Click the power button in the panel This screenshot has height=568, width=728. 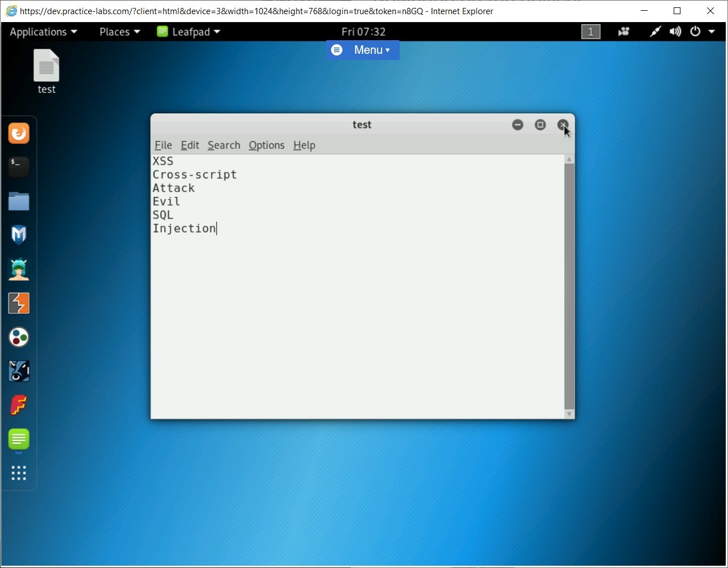695,32
